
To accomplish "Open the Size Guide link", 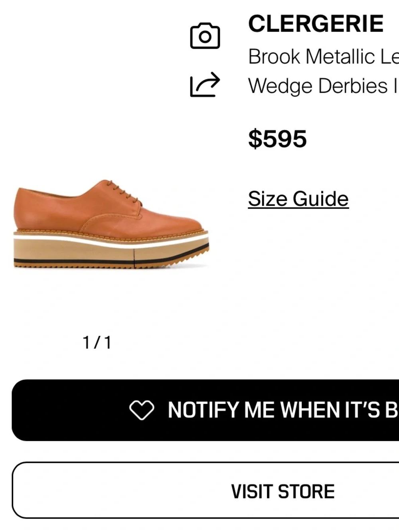I will tap(298, 199).
